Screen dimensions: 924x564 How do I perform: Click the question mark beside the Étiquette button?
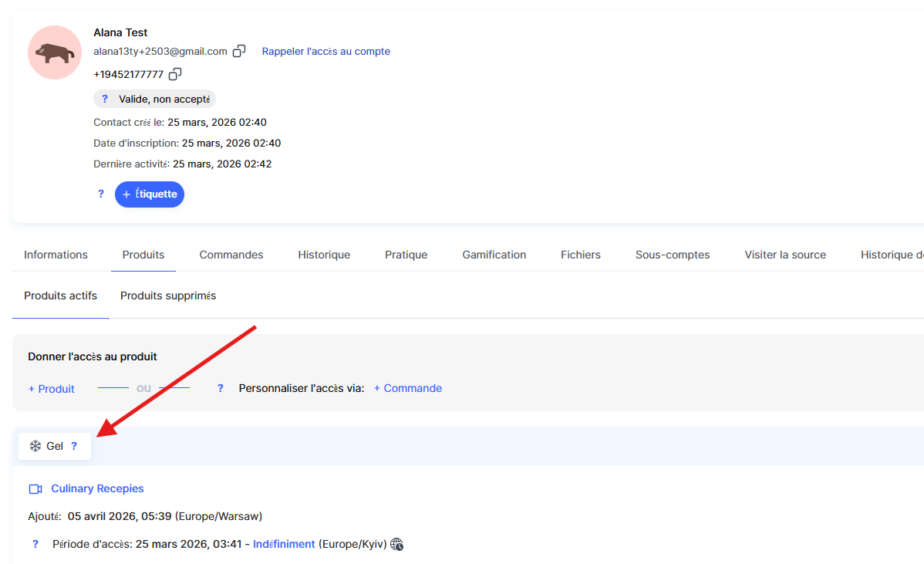(101, 194)
